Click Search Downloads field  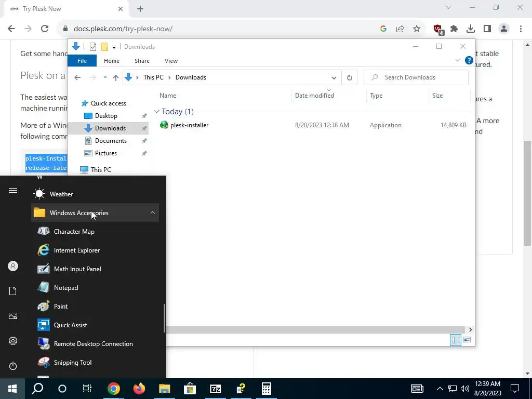click(416, 77)
